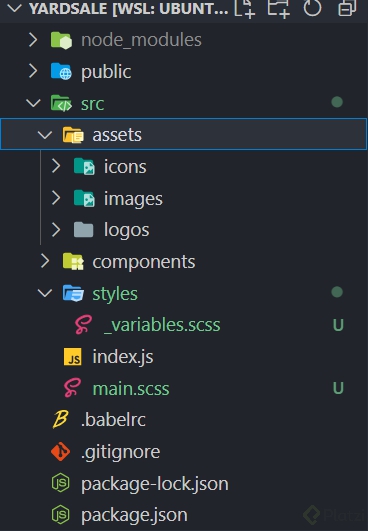Select the src folder name
This screenshot has width=368, height=531.
(x=92, y=104)
